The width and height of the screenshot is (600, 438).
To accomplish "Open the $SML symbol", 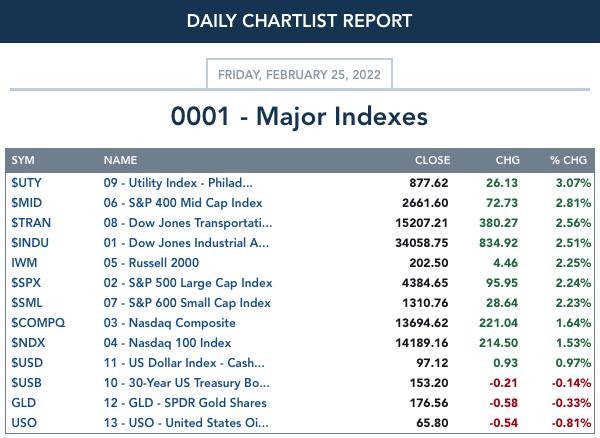I will (x=27, y=303).
